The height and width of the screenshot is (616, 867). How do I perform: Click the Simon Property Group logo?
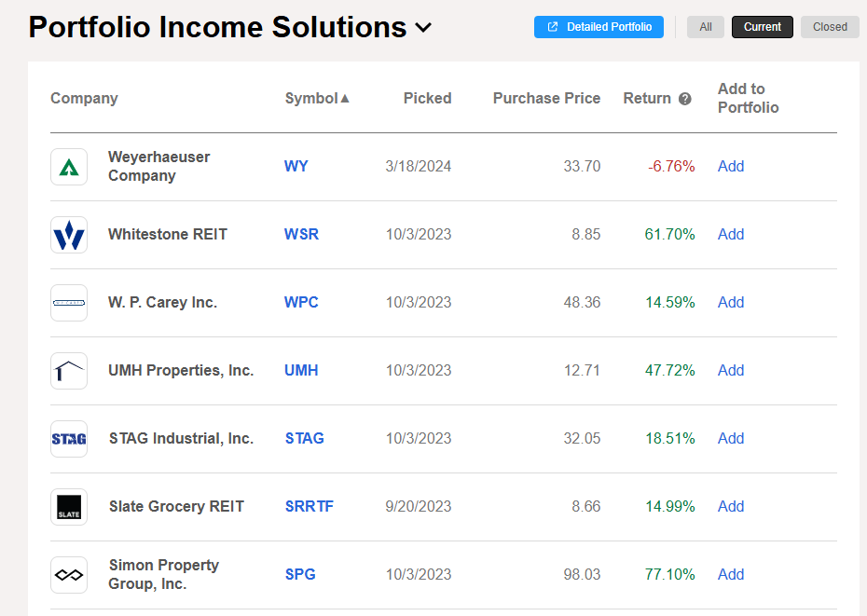point(69,574)
